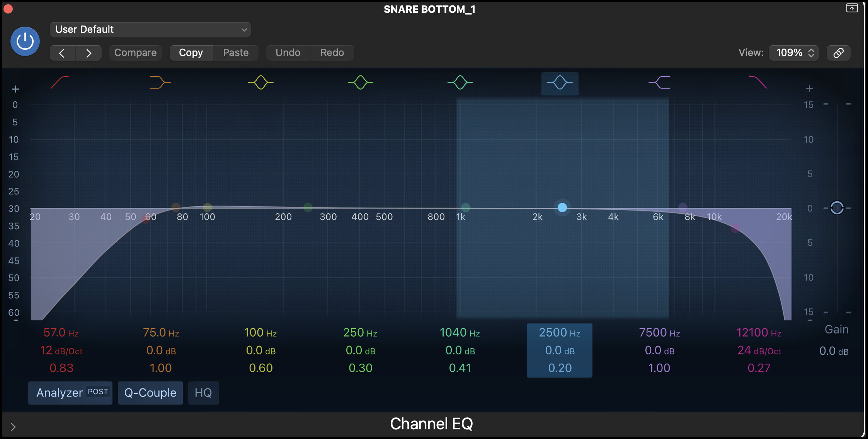Click the 250 Hz frequency value
Viewport: 868px width, 439px height.
[360, 333]
